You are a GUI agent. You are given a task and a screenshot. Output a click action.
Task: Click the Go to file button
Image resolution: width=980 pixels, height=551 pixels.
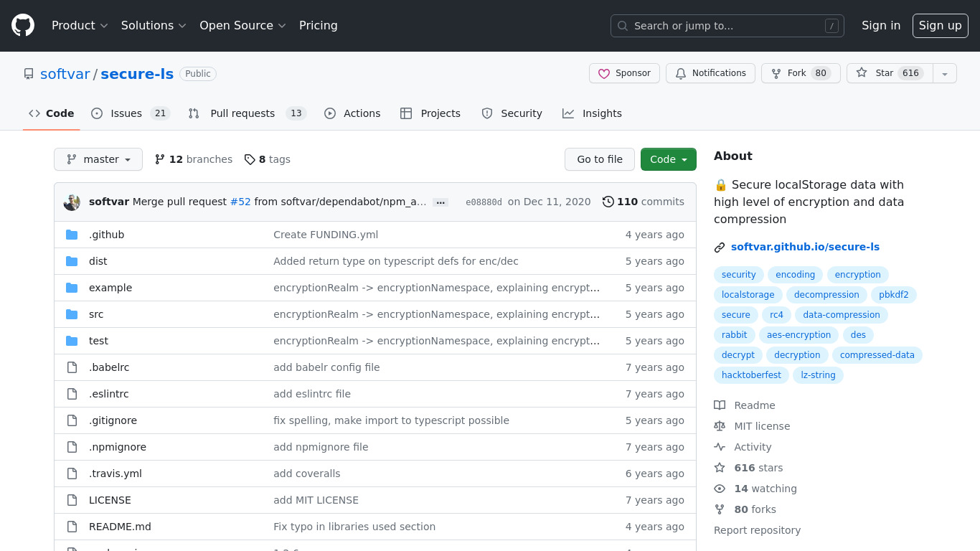[x=600, y=159]
